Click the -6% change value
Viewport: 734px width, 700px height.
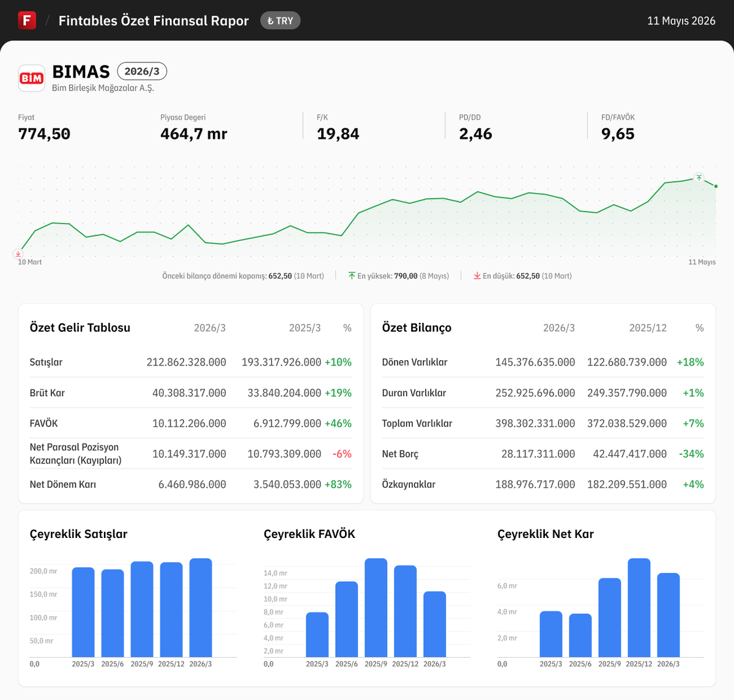pos(342,454)
